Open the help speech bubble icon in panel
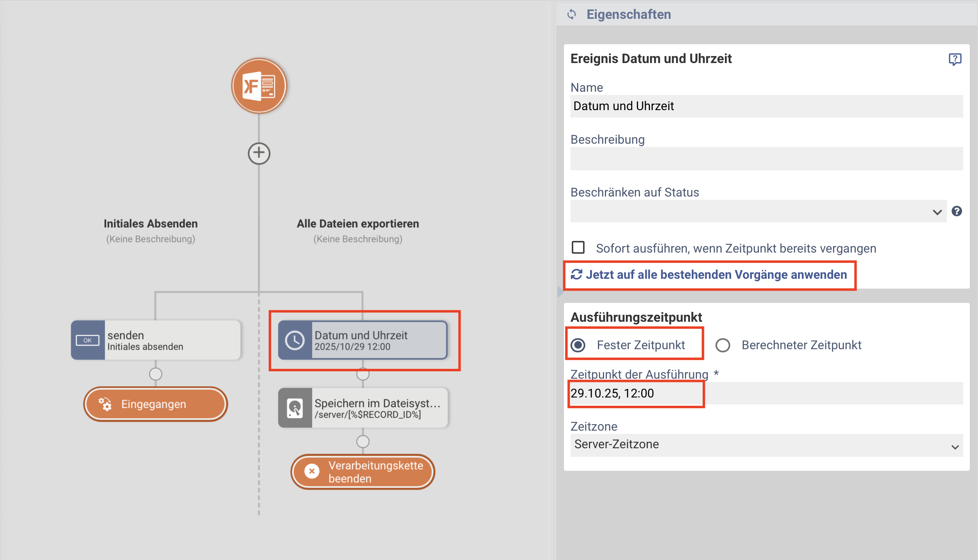Image resolution: width=978 pixels, height=560 pixels. coord(955,59)
